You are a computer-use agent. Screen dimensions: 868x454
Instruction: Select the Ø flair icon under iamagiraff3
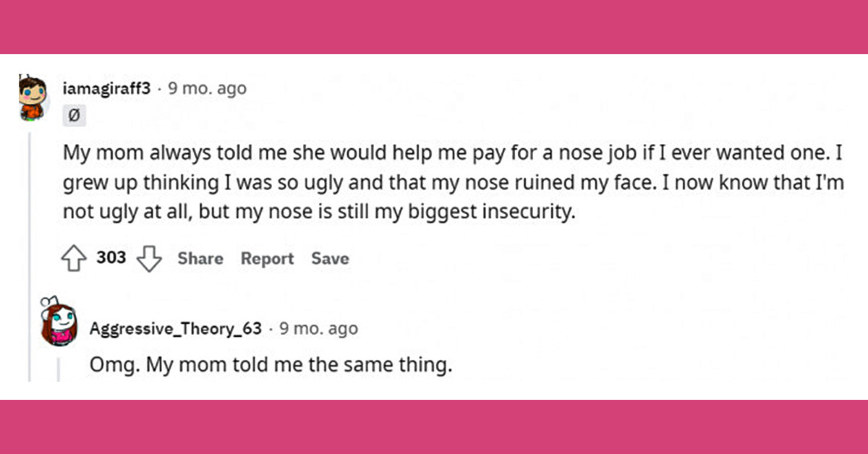75,115
